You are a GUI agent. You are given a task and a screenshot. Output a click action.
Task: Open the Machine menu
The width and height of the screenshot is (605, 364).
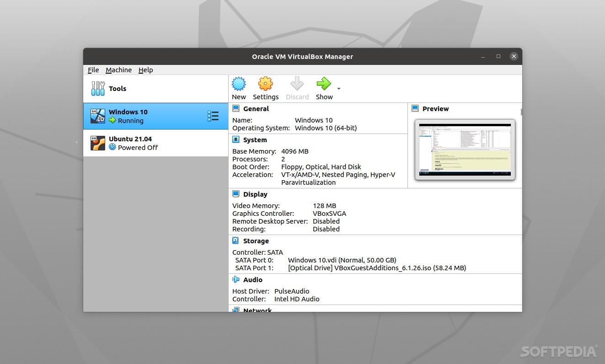(118, 70)
